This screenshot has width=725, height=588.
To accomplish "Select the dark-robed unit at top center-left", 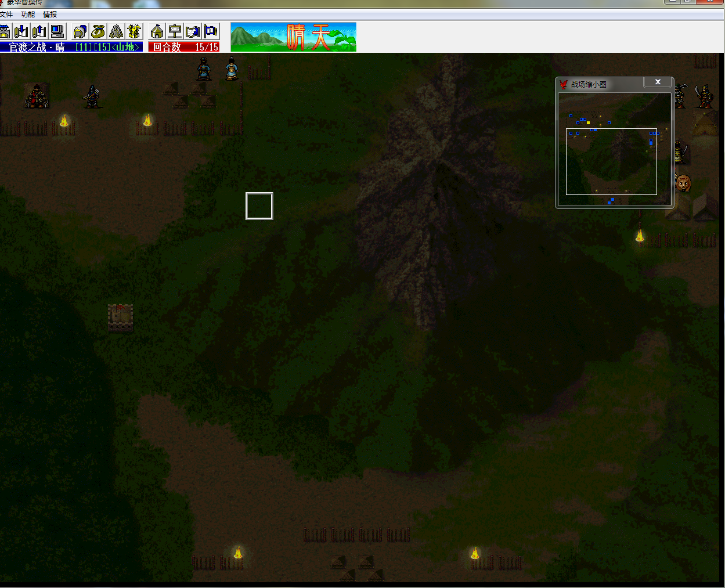I will (204, 68).
